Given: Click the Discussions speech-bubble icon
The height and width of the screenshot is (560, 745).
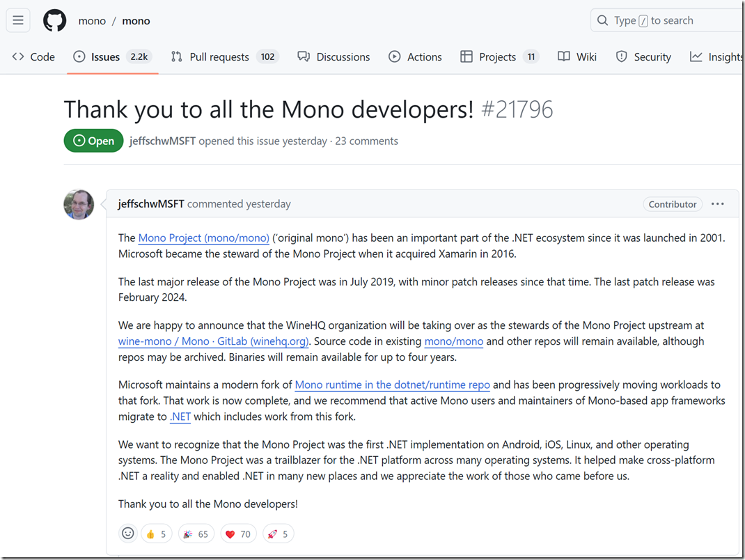Looking at the screenshot, I should click(x=302, y=56).
